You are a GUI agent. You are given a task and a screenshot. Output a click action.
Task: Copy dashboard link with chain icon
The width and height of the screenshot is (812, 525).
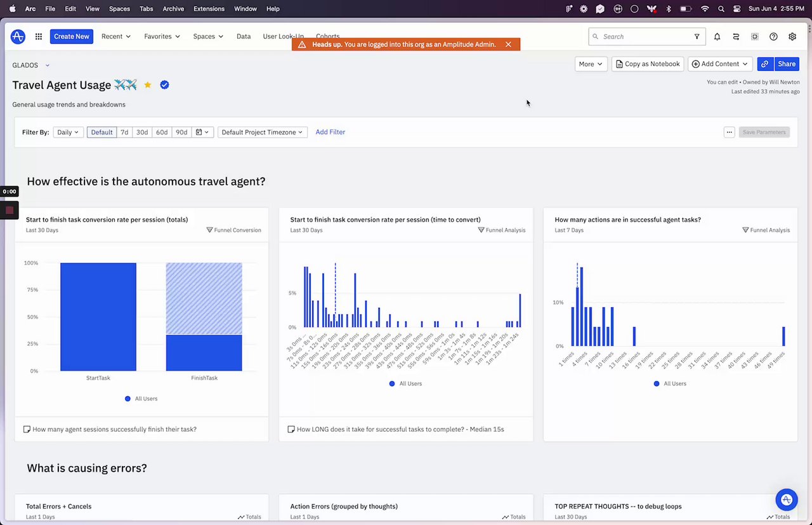coord(765,64)
